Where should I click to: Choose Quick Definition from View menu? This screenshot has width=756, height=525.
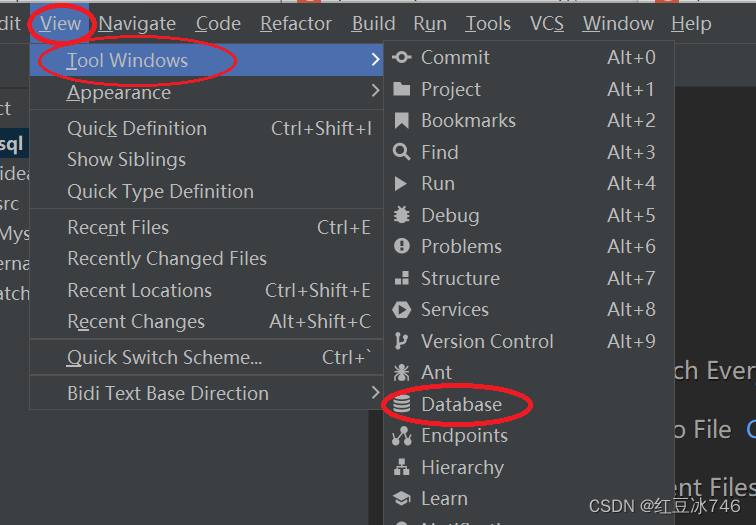tap(206, 128)
